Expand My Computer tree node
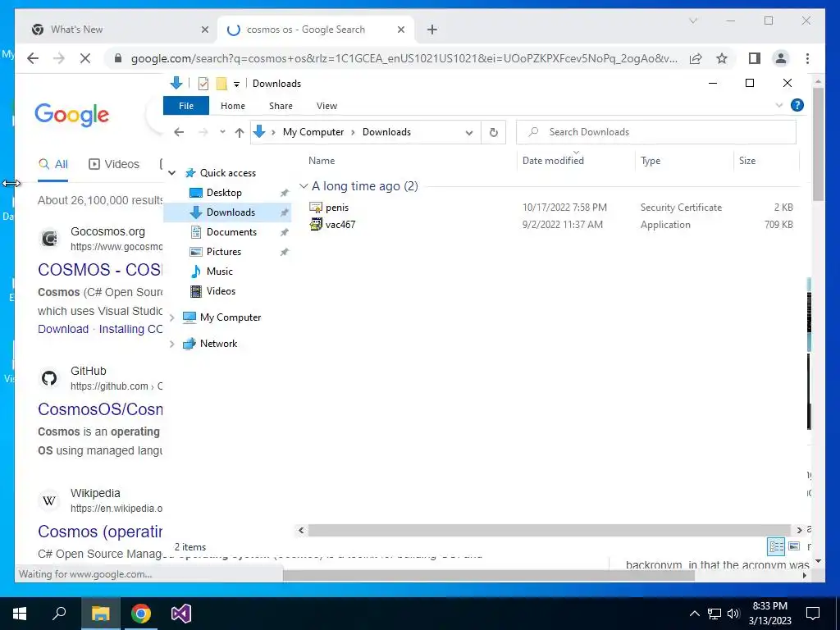Image resolution: width=840 pixels, height=630 pixels. coord(172,317)
